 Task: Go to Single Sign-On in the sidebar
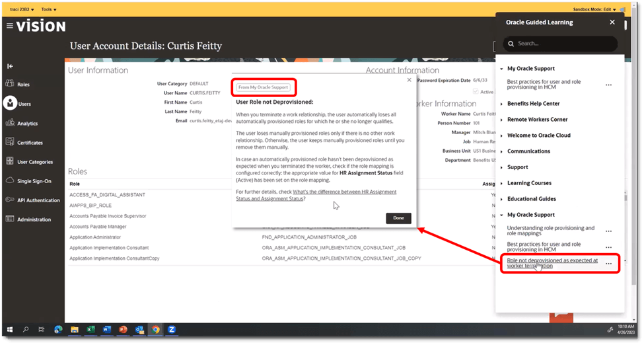34,181
